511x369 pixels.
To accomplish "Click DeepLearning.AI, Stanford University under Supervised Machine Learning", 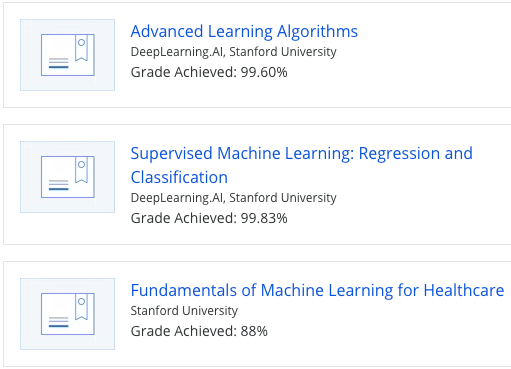I will tap(233, 198).
